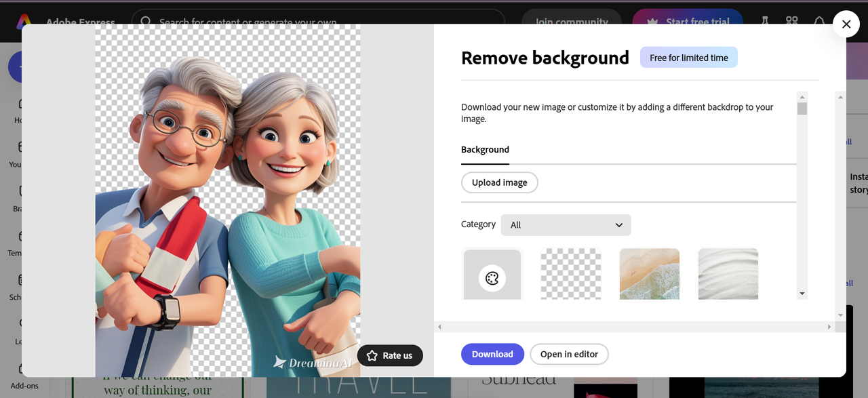Image resolution: width=868 pixels, height=398 pixels.
Task: Click the dialog outer scrollbar down arrow
Action: click(841, 315)
